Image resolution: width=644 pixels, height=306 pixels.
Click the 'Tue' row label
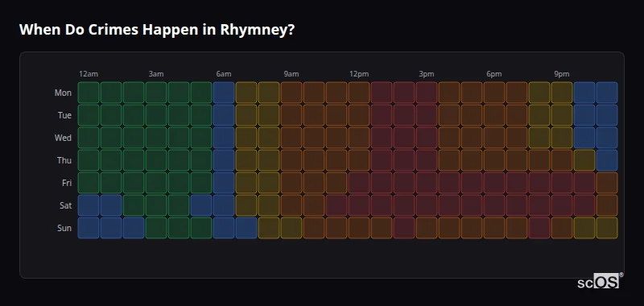(64, 115)
